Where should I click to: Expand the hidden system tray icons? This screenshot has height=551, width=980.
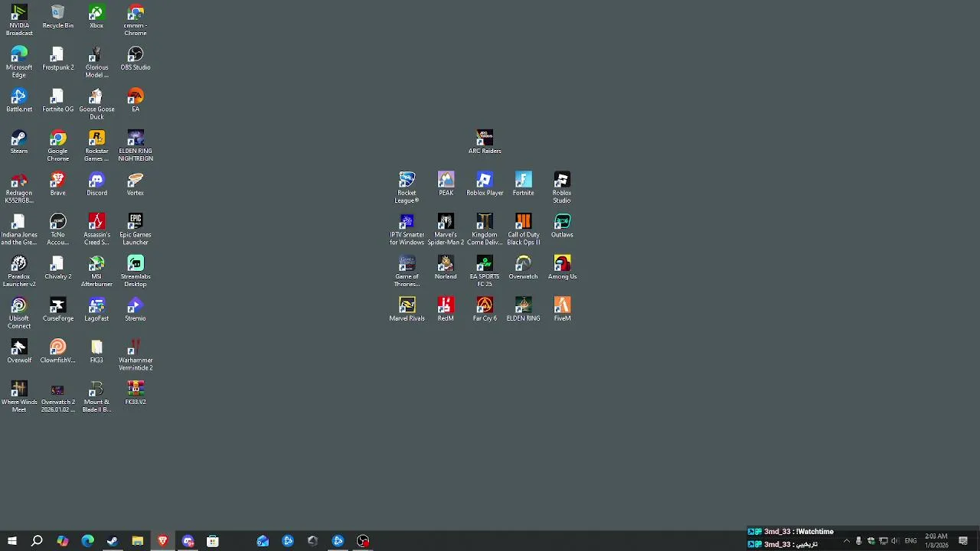(846, 541)
